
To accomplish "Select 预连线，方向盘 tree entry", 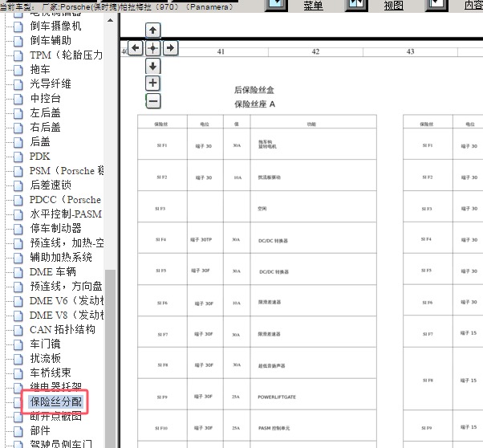I will pos(67,286).
